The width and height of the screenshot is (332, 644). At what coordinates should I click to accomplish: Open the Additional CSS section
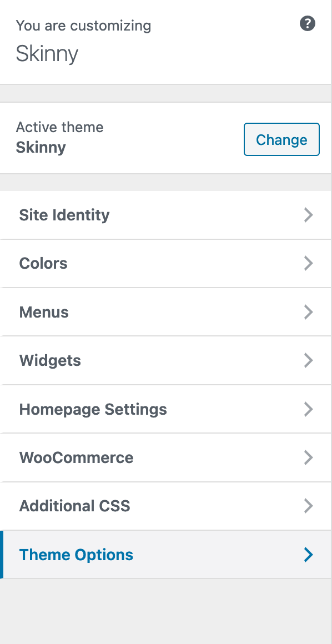click(164, 506)
